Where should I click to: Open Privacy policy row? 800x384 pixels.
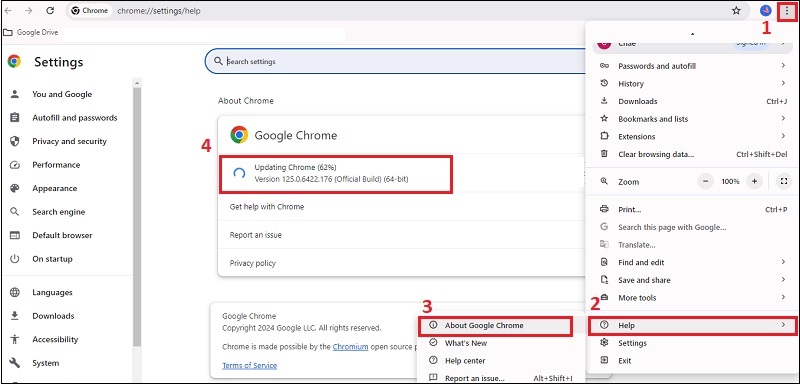click(401, 263)
